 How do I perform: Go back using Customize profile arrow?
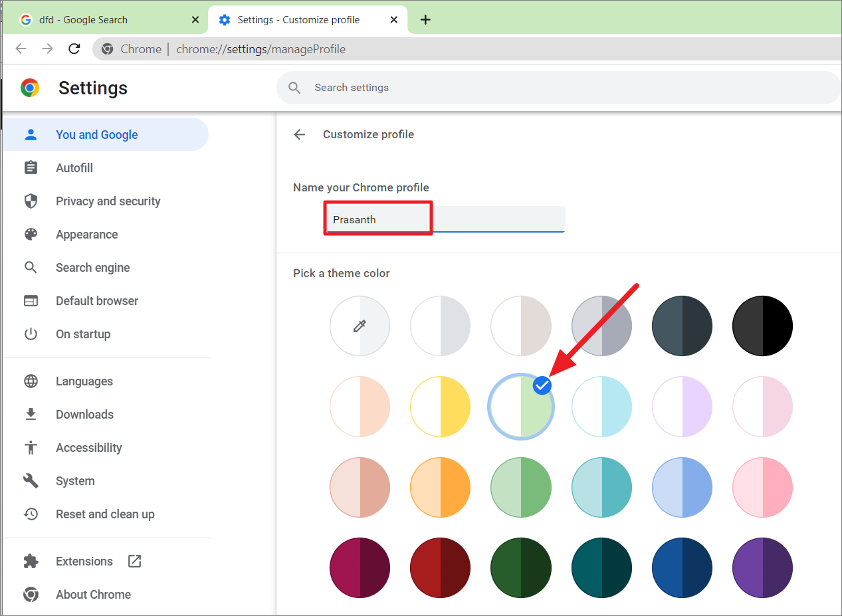(x=300, y=134)
